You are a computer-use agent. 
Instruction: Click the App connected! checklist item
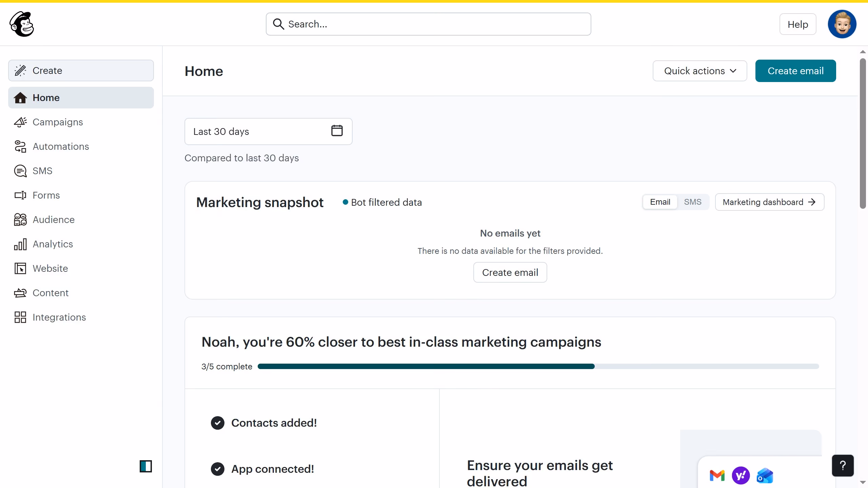coord(262,469)
